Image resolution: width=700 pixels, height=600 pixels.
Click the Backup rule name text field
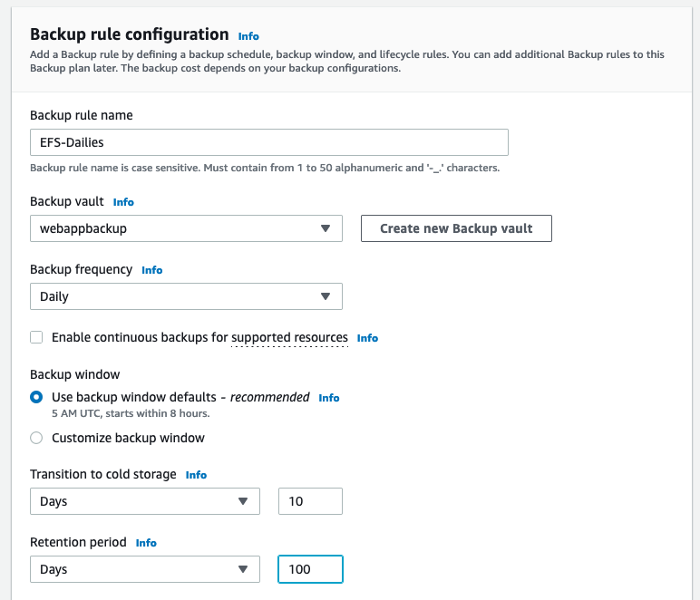pyautogui.click(x=268, y=142)
